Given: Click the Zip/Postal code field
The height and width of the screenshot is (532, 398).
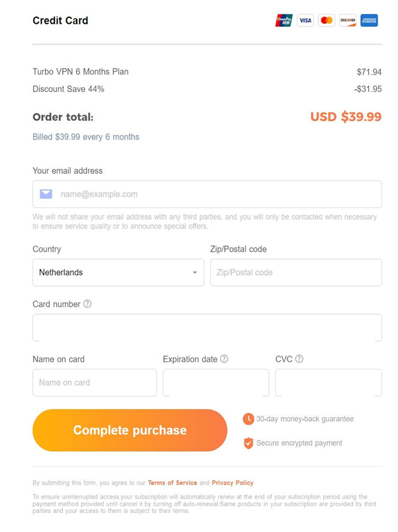Looking at the screenshot, I should [x=296, y=272].
